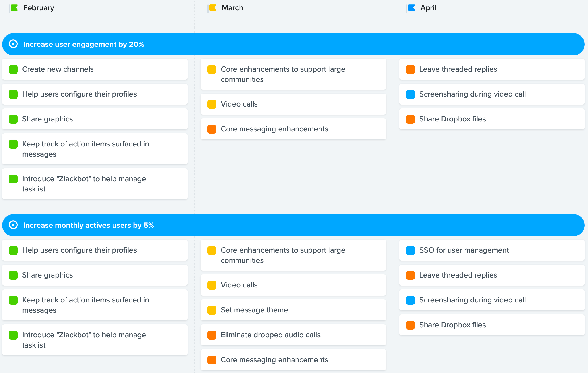Select Increase monthly actives users by 5% title

click(89, 225)
